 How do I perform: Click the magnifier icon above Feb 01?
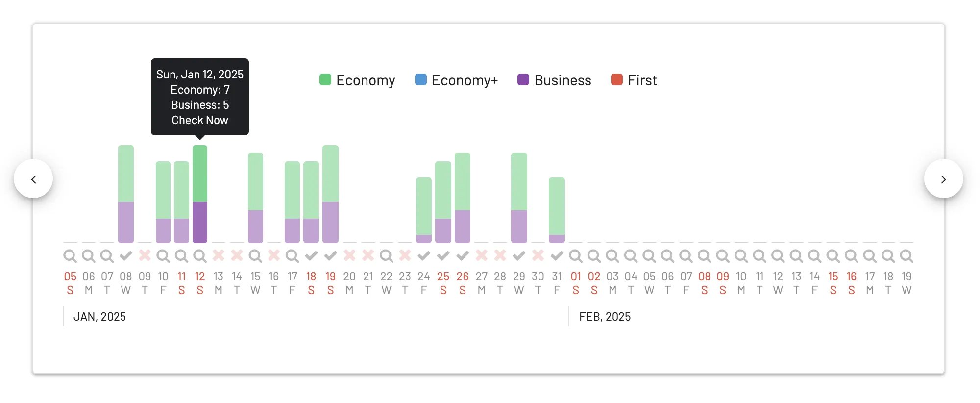pos(576,256)
